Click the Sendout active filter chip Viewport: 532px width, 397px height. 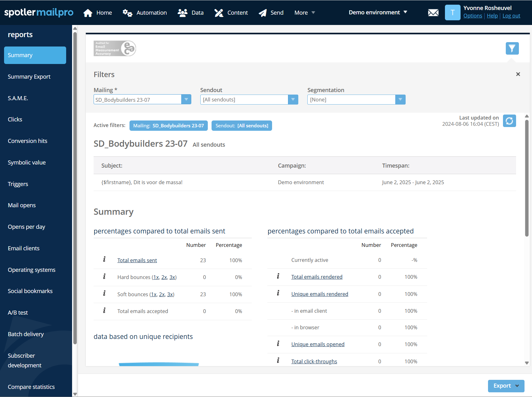click(x=242, y=126)
